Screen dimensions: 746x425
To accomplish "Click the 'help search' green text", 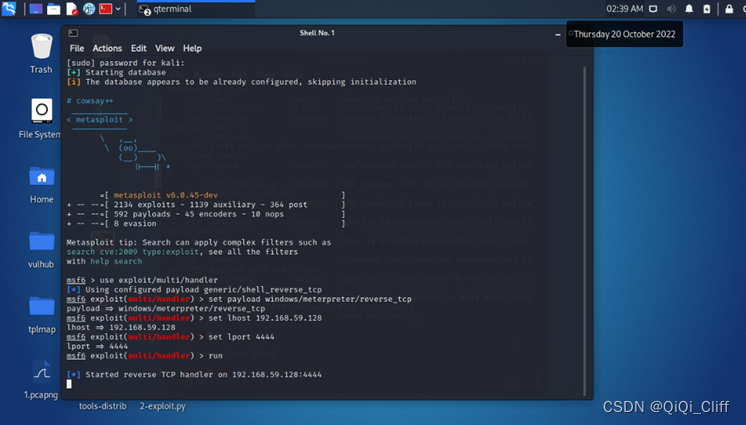I will tap(116, 261).
